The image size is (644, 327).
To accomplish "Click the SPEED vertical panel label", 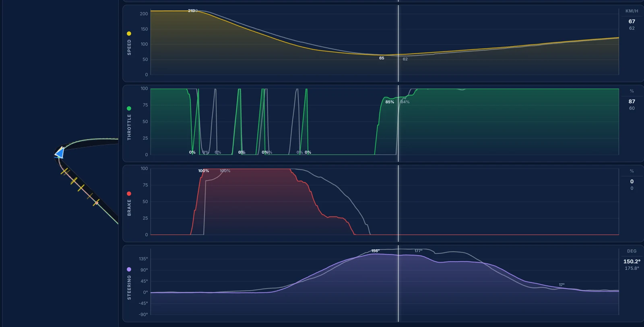I will pos(129,47).
